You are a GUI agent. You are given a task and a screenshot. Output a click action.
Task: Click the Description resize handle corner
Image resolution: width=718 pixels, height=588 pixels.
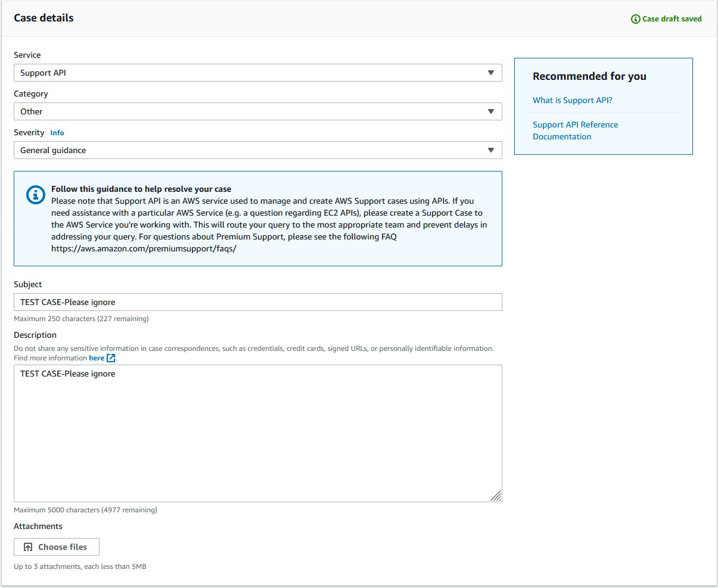click(x=496, y=496)
